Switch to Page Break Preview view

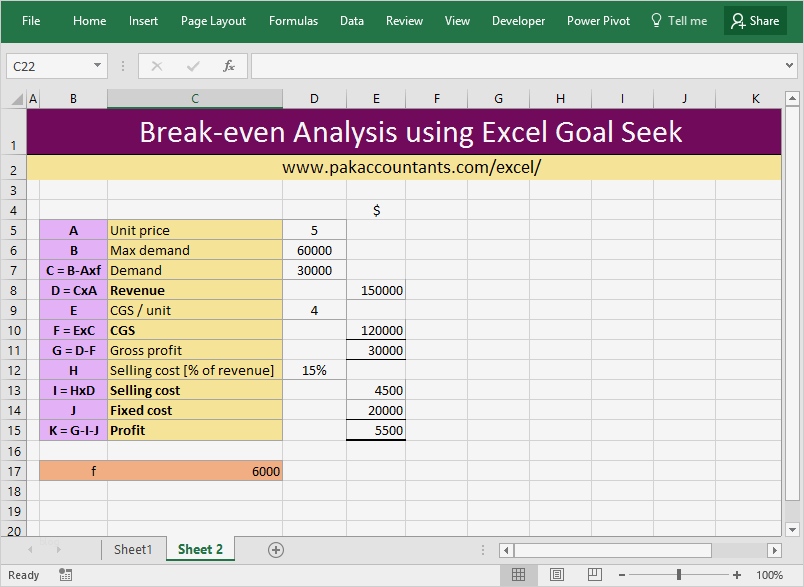click(595, 575)
